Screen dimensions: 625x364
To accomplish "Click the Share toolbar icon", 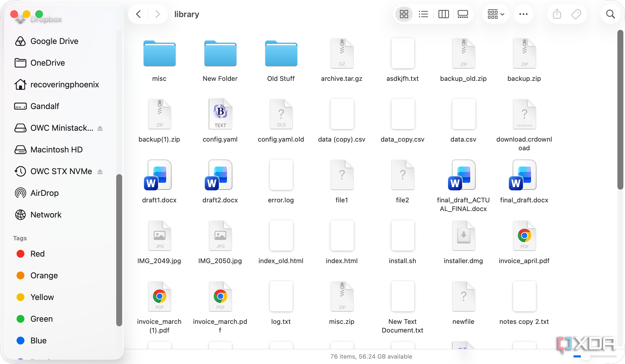I will coord(557,14).
